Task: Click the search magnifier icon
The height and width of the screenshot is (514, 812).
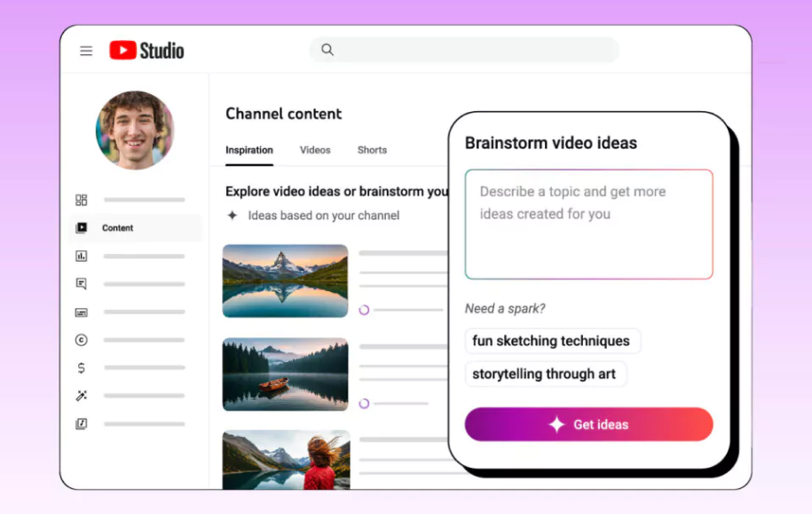Action: tap(327, 50)
